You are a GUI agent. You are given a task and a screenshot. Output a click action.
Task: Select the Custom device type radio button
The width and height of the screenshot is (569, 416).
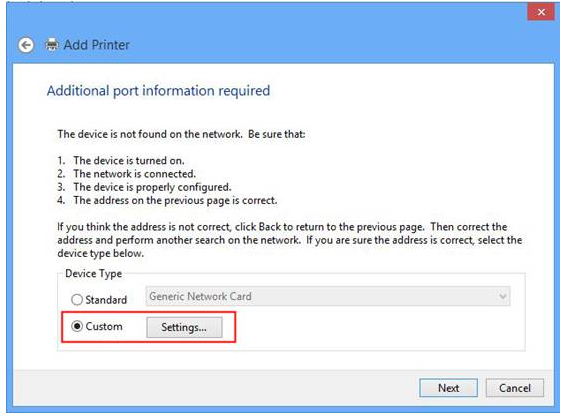coord(77,326)
